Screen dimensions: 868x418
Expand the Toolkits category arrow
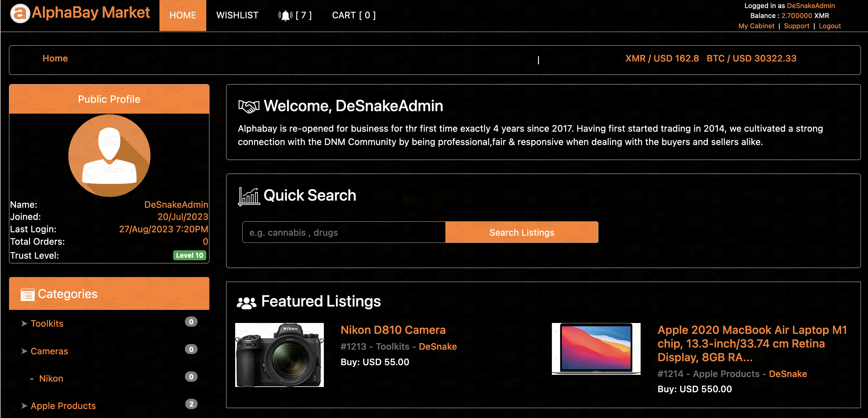click(x=24, y=323)
